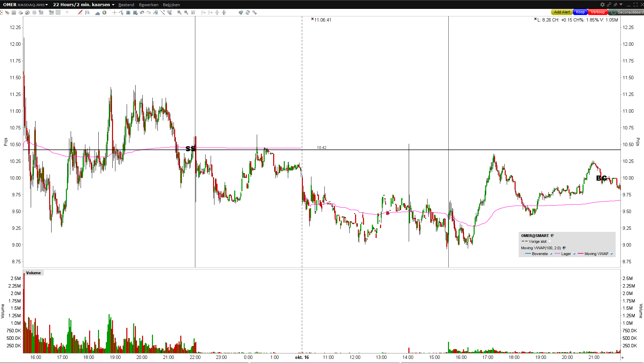644x363 pixels.
Task: Click the red Verkoop button
Action: pos(598,12)
